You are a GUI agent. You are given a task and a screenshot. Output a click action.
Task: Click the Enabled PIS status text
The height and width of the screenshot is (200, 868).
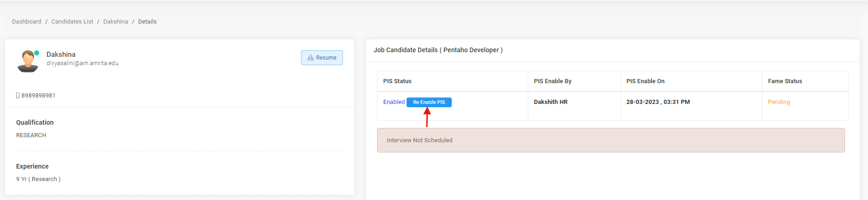click(394, 102)
